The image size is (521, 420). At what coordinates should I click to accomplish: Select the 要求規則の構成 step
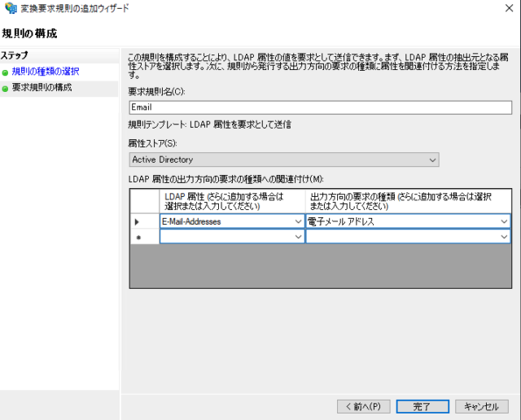pyautogui.click(x=42, y=87)
